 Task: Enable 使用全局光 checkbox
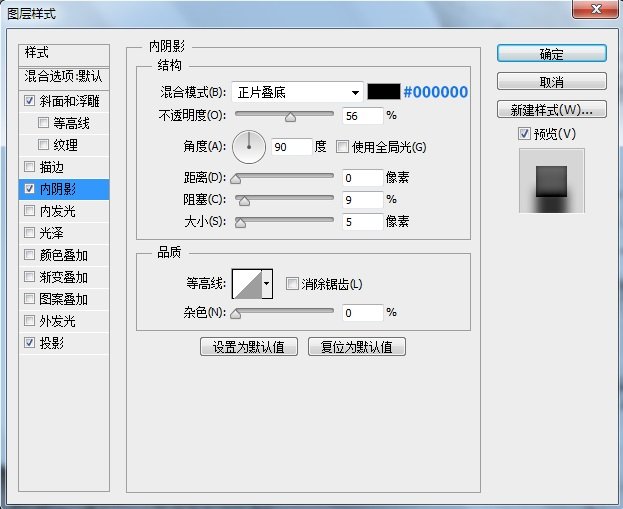342,147
